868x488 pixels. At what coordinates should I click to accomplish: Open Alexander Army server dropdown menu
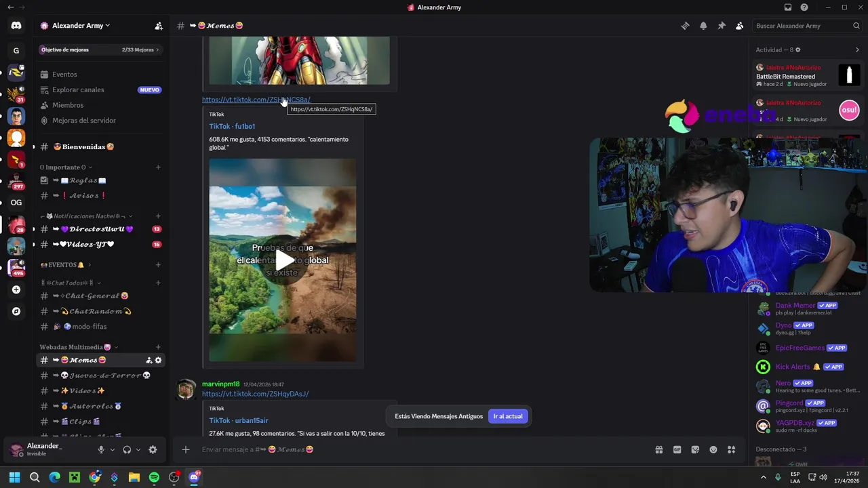[81, 26]
